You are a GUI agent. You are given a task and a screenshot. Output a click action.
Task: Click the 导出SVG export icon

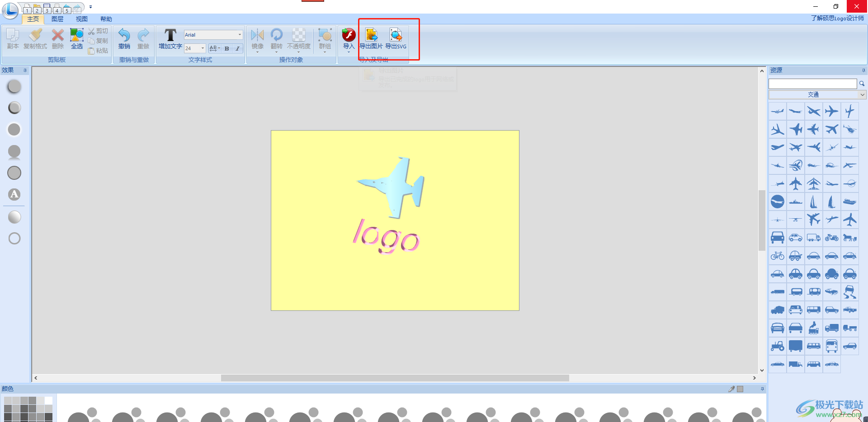[x=396, y=35]
